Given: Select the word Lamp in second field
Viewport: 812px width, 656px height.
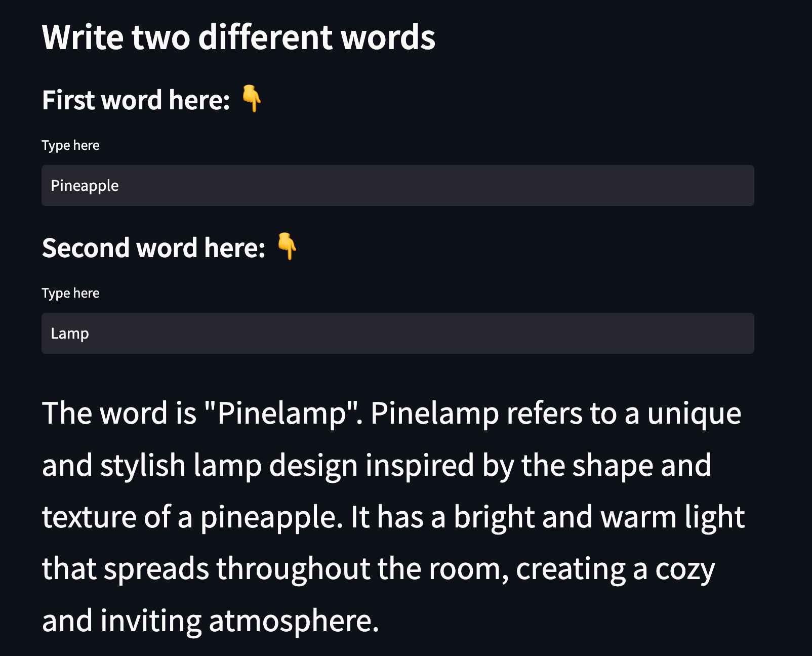Looking at the screenshot, I should tap(69, 334).
